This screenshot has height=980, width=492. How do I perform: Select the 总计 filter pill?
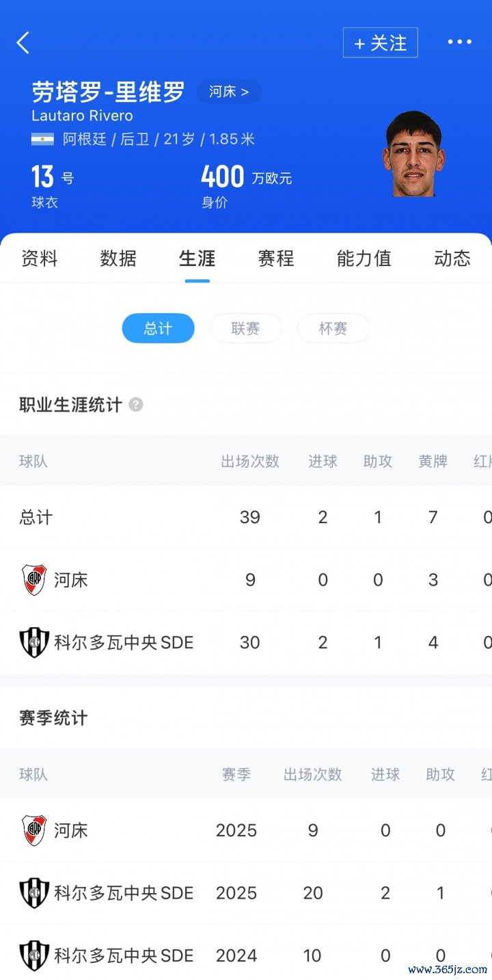[x=158, y=328]
